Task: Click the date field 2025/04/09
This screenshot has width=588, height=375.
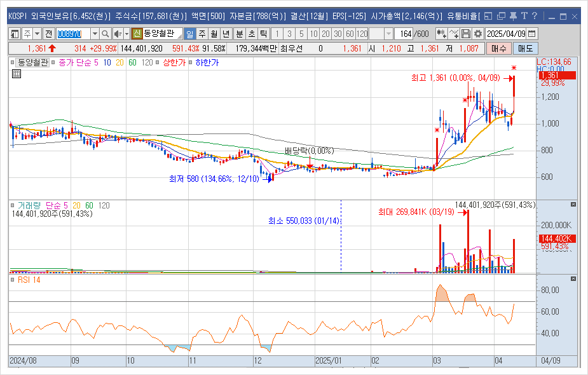Action: point(506,34)
